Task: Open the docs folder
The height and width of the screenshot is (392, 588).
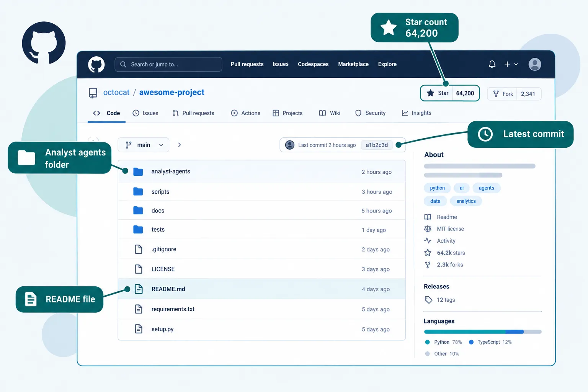Action: pos(158,211)
